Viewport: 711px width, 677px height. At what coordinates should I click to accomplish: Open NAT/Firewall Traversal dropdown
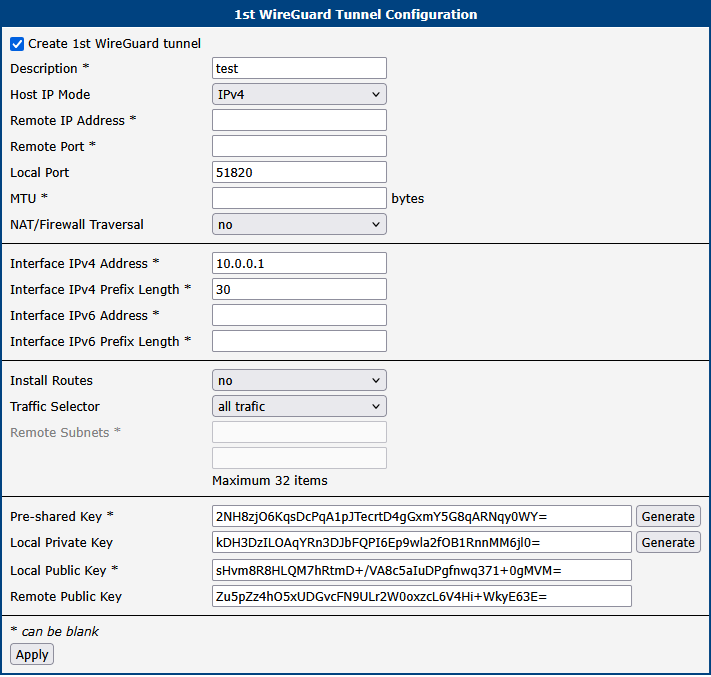click(x=299, y=224)
